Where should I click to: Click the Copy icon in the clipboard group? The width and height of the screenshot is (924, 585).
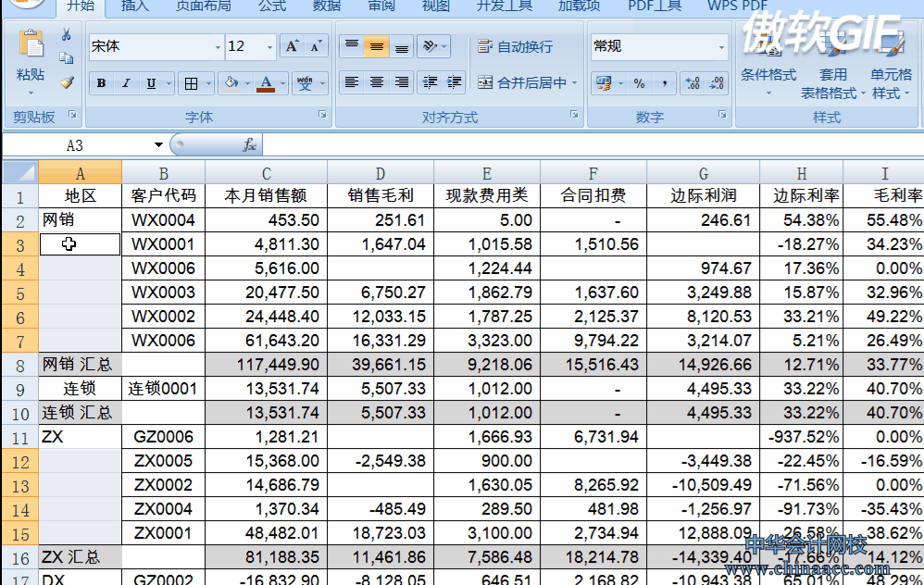68,56
